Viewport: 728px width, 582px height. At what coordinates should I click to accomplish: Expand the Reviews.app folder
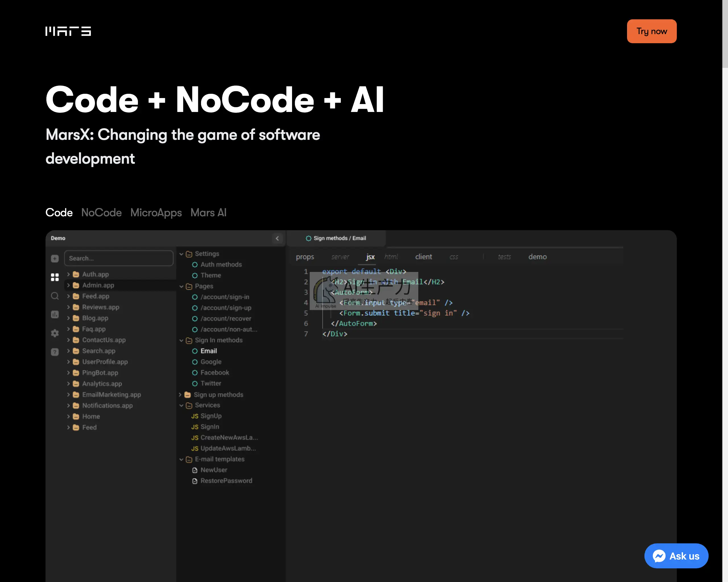click(x=68, y=307)
